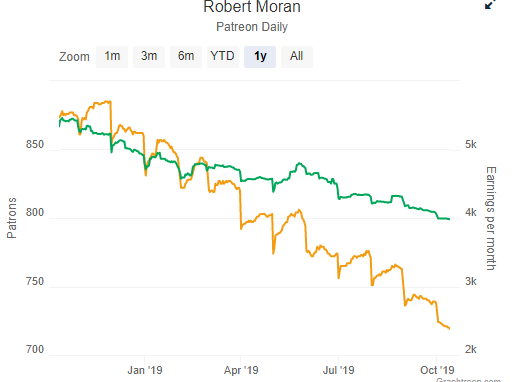Viewport: 516px width, 382px height.
Task: Click the end of the green patrons line
Action: click(449, 219)
